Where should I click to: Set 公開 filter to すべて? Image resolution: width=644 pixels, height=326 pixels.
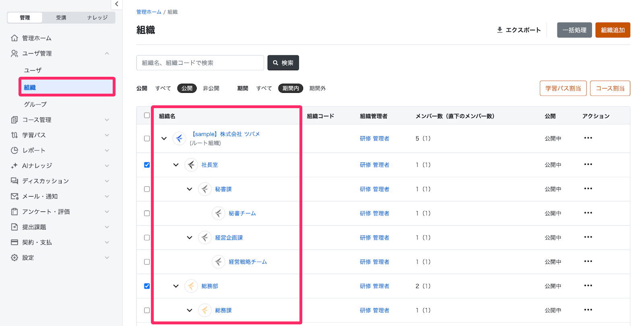[x=163, y=88]
